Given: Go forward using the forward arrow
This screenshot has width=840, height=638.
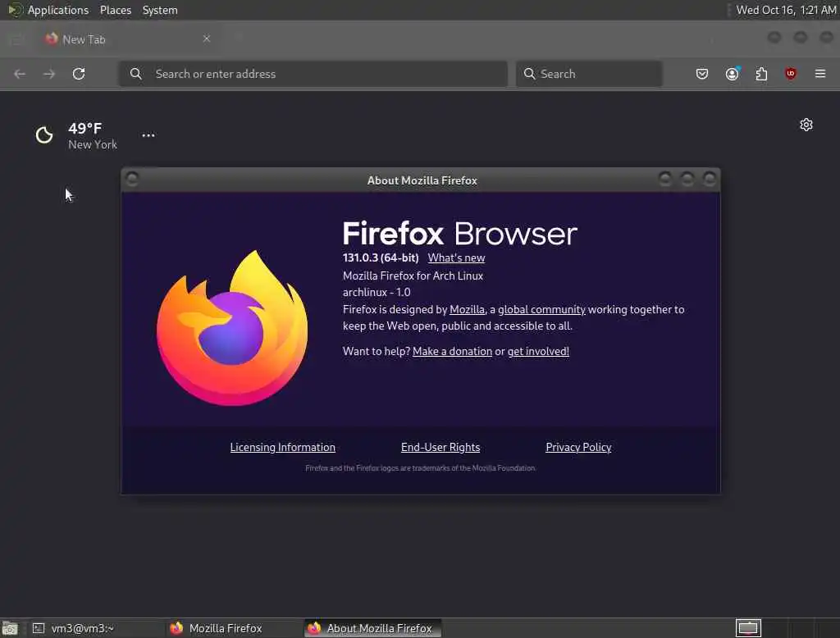Looking at the screenshot, I should pos(48,74).
